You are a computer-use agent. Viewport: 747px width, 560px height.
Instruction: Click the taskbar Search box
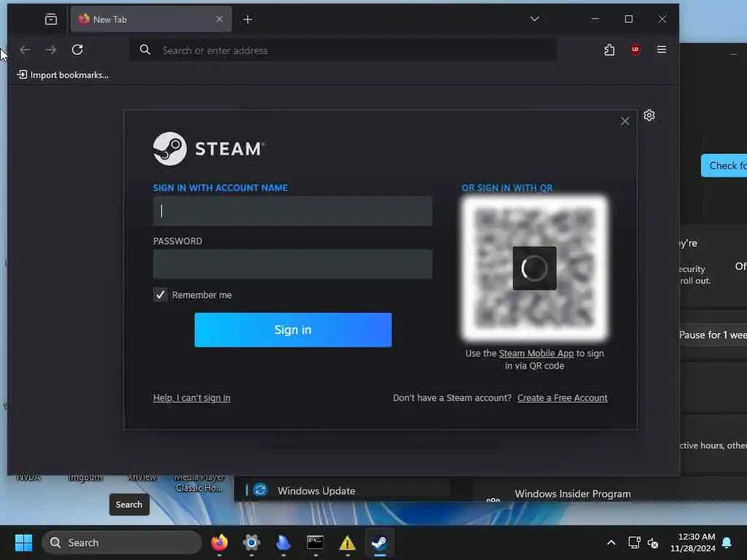click(x=122, y=542)
